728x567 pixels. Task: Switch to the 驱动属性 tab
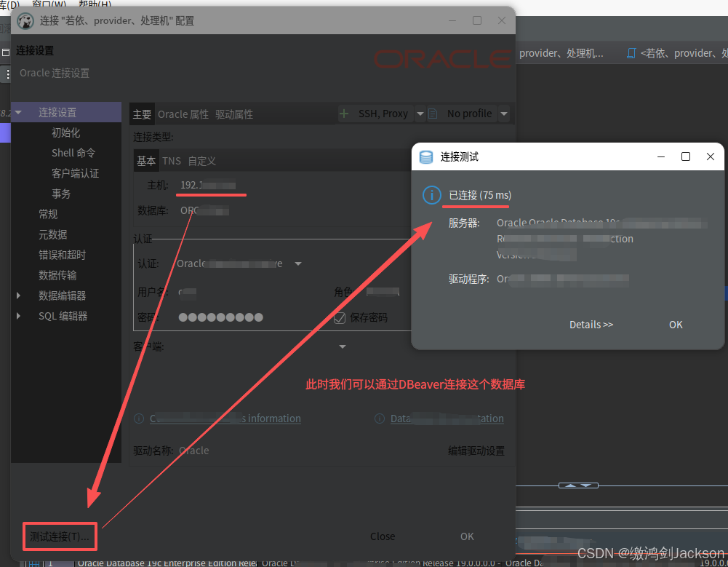click(x=234, y=114)
